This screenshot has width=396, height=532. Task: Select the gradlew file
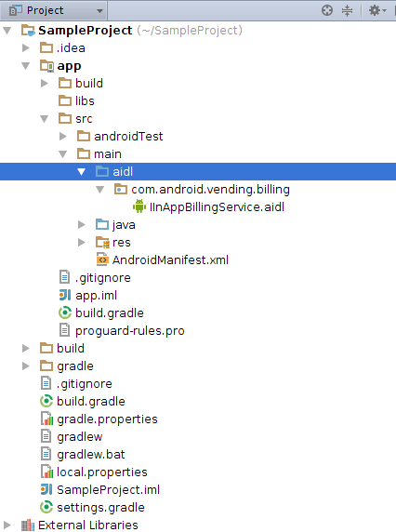[80, 437]
